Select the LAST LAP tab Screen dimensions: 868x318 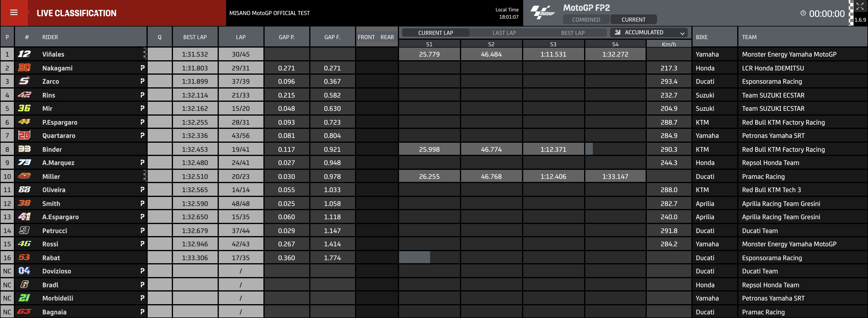click(504, 33)
